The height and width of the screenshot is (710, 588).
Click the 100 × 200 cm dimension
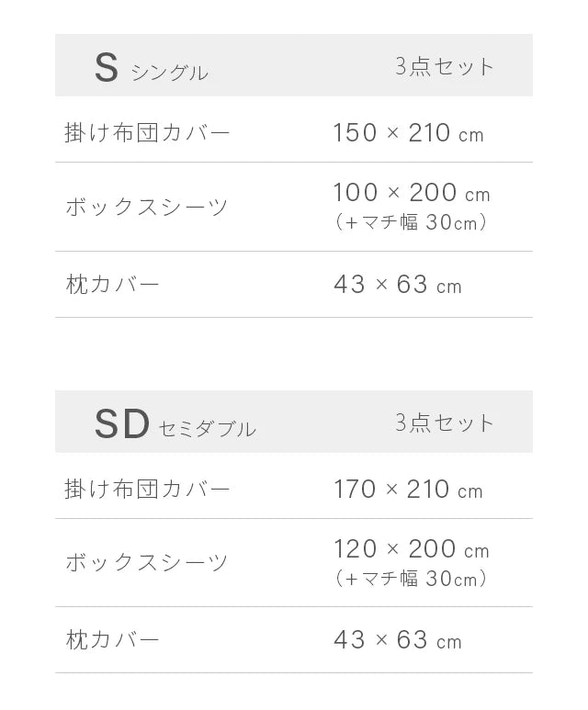[412, 193]
